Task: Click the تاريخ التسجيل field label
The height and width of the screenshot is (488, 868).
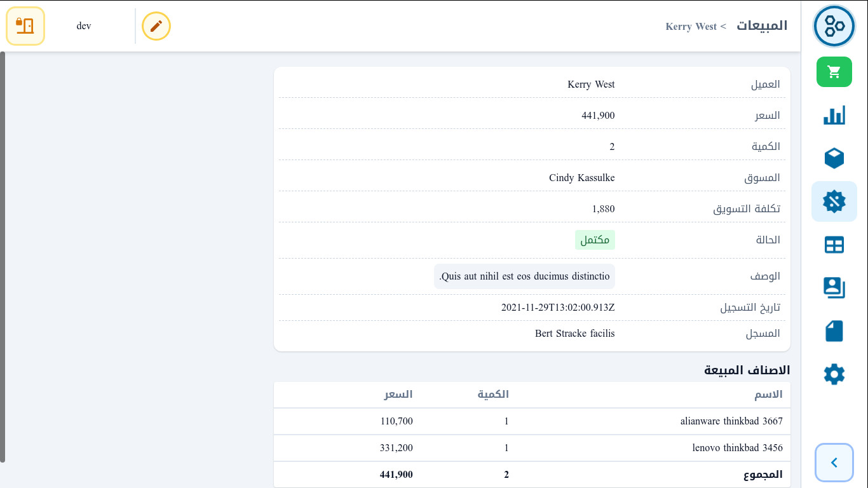Action: pos(750,308)
